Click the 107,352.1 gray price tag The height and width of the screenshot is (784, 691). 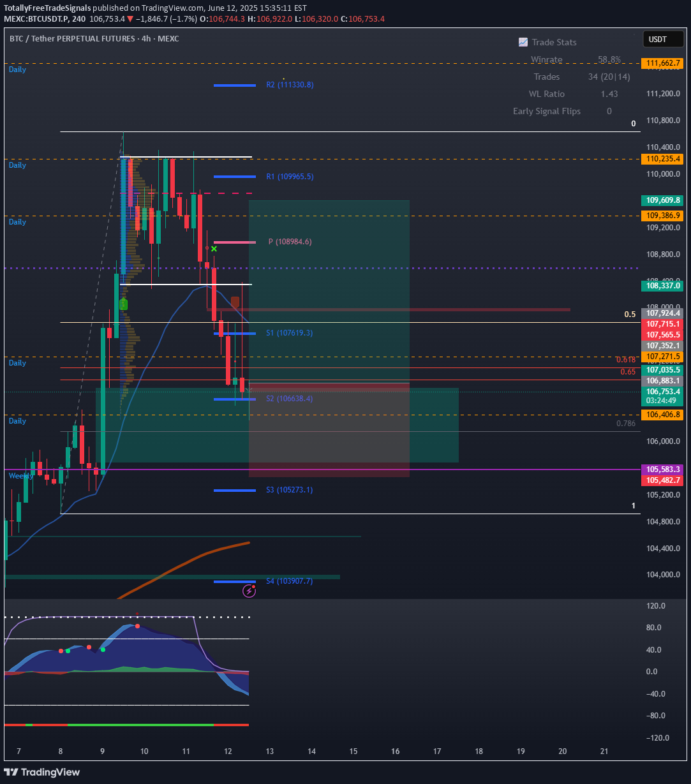coord(663,346)
